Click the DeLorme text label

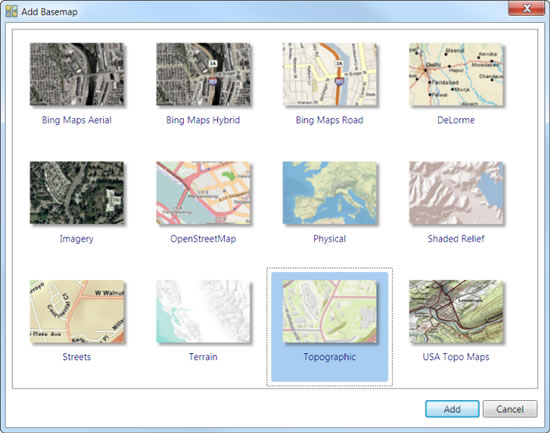(456, 120)
